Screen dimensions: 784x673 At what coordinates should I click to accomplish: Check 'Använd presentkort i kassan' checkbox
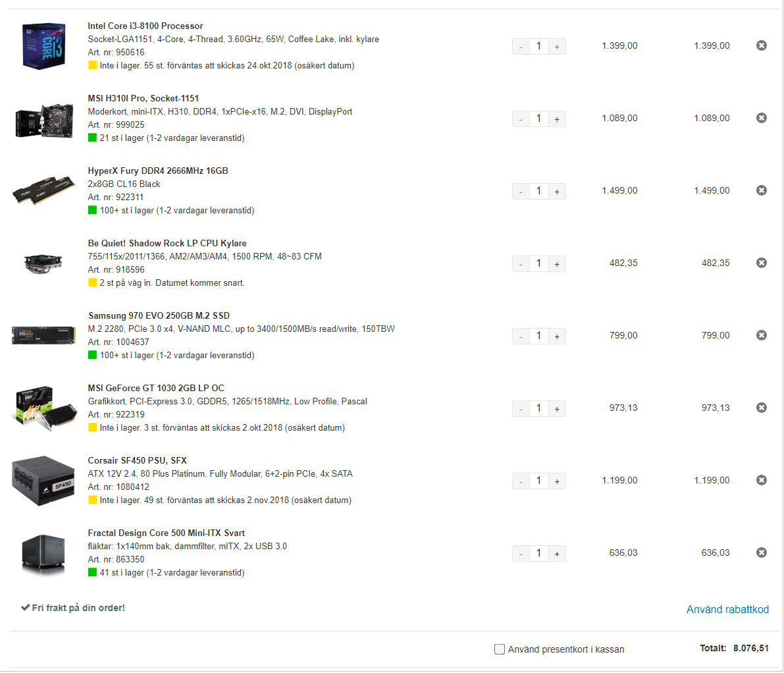(499, 649)
